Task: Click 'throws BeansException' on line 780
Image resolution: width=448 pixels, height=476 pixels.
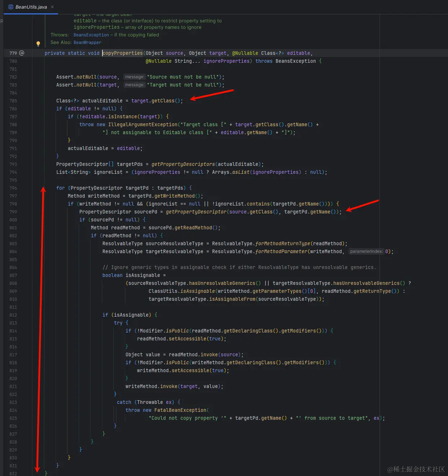Action: 286,61
